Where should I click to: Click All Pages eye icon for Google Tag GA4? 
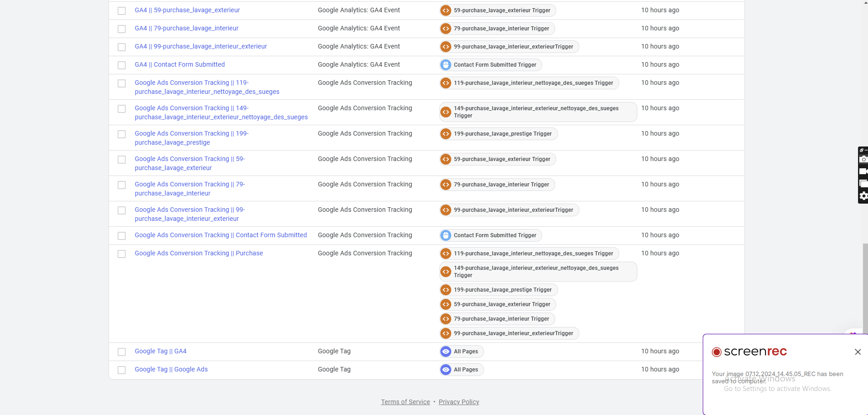point(446,352)
